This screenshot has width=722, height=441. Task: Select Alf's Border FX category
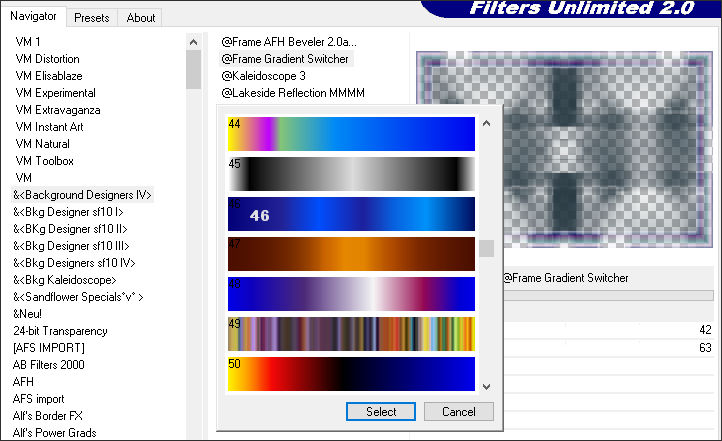coord(47,416)
